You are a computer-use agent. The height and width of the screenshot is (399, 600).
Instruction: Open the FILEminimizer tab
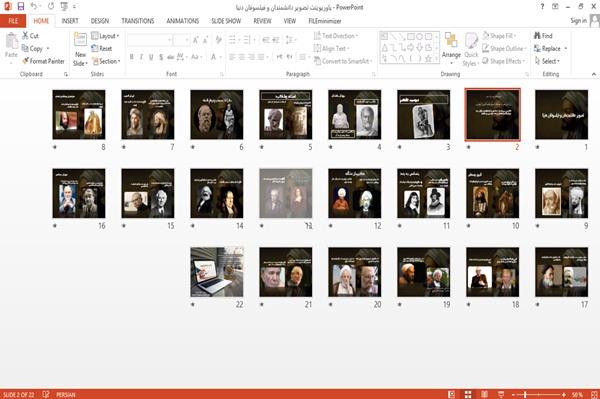click(x=324, y=21)
